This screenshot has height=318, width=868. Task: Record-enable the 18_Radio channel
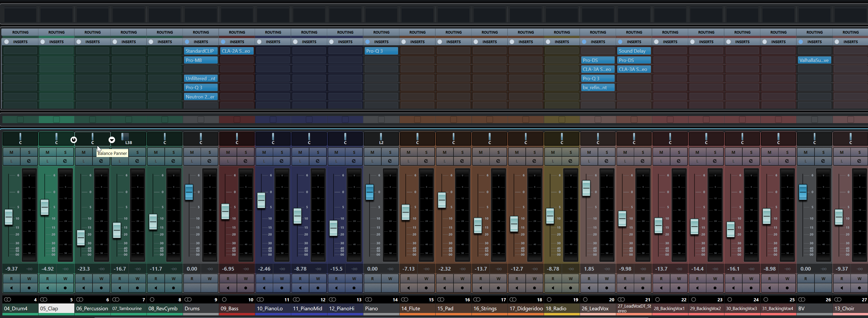(x=570, y=288)
